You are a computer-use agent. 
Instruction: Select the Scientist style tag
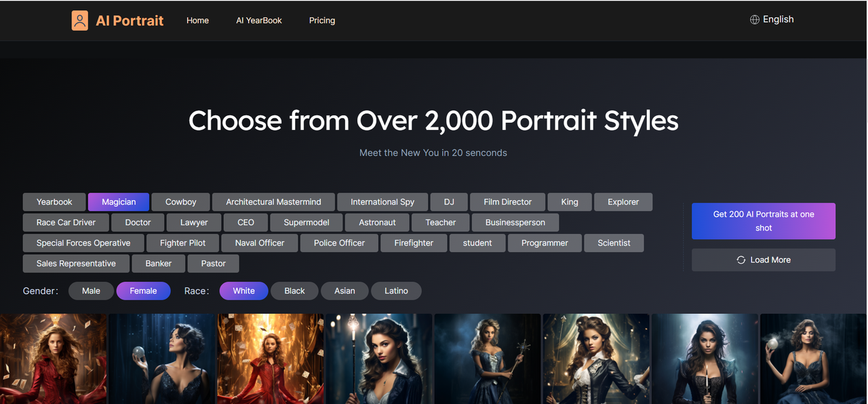614,243
